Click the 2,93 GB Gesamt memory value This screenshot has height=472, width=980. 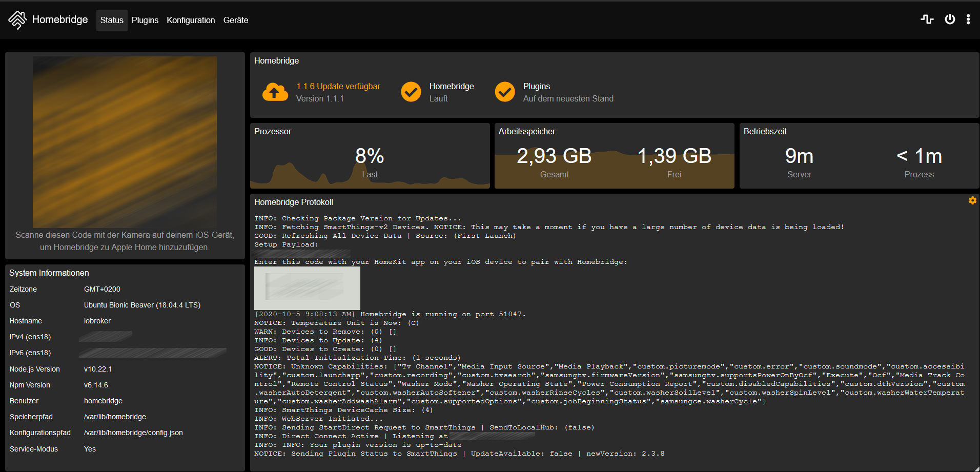click(x=554, y=156)
